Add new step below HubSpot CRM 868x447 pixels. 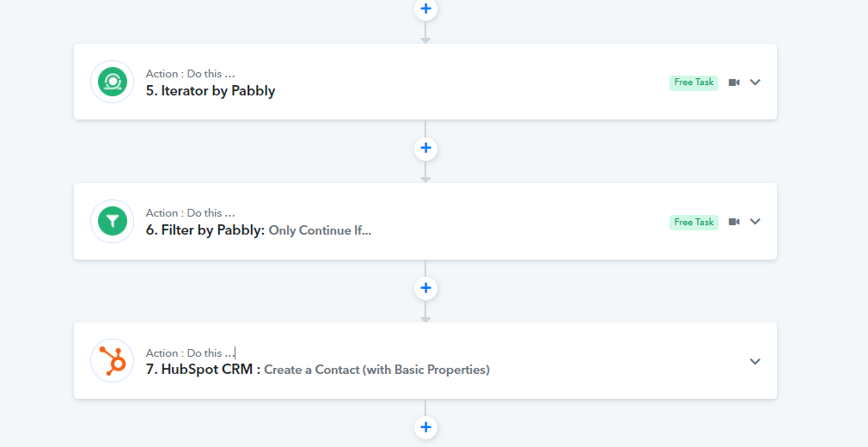[425, 427]
